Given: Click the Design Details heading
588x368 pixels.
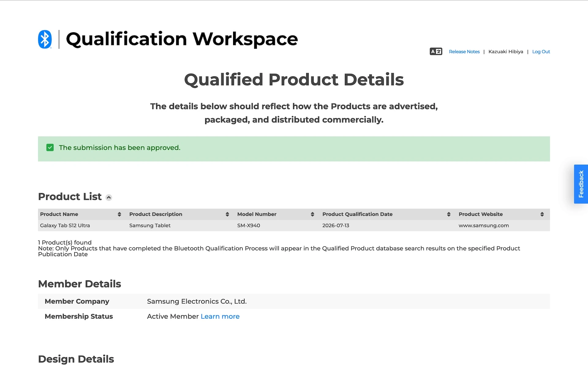Looking at the screenshot, I should coord(76,359).
